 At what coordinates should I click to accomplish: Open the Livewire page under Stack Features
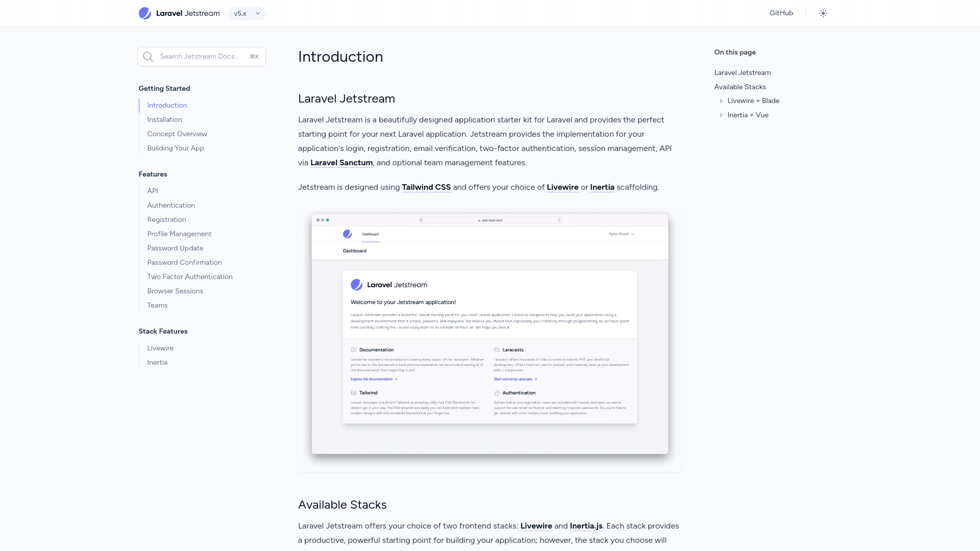pos(160,348)
